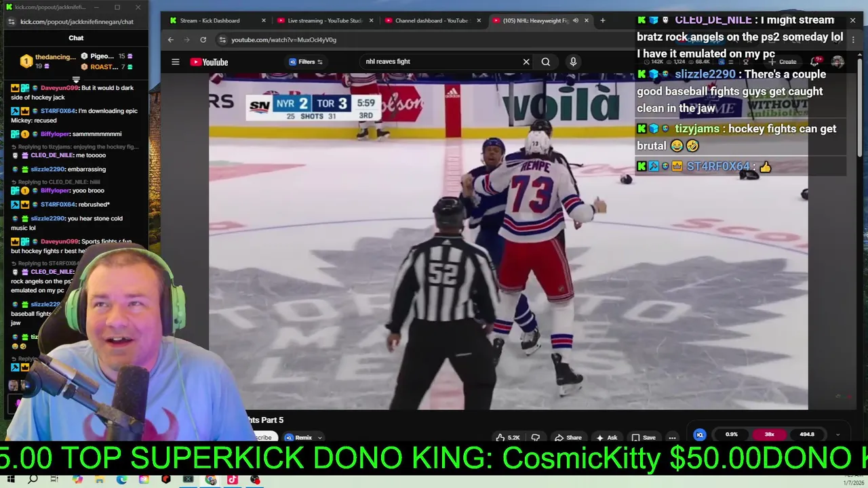Image resolution: width=868 pixels, height=488 pixels.
Task: Mute audio via the NHL tab speaker icon
Action: tap(575, 20)
